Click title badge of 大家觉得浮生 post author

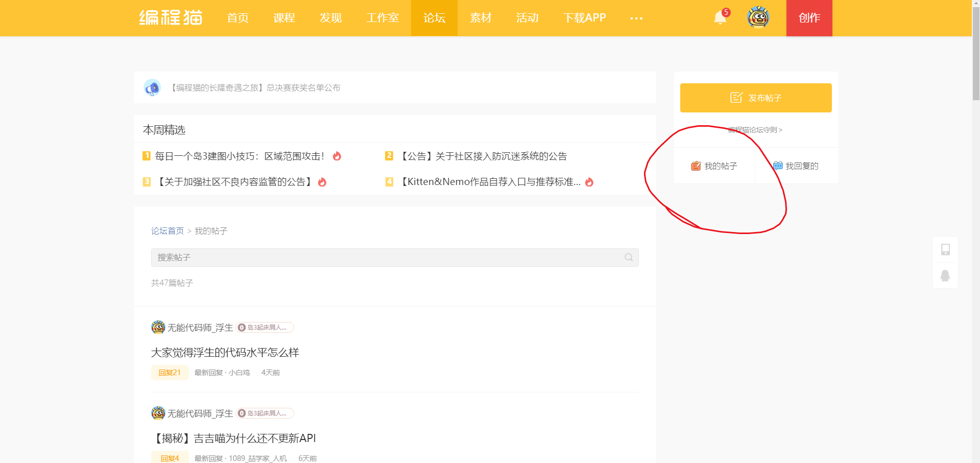coord(265,328)
